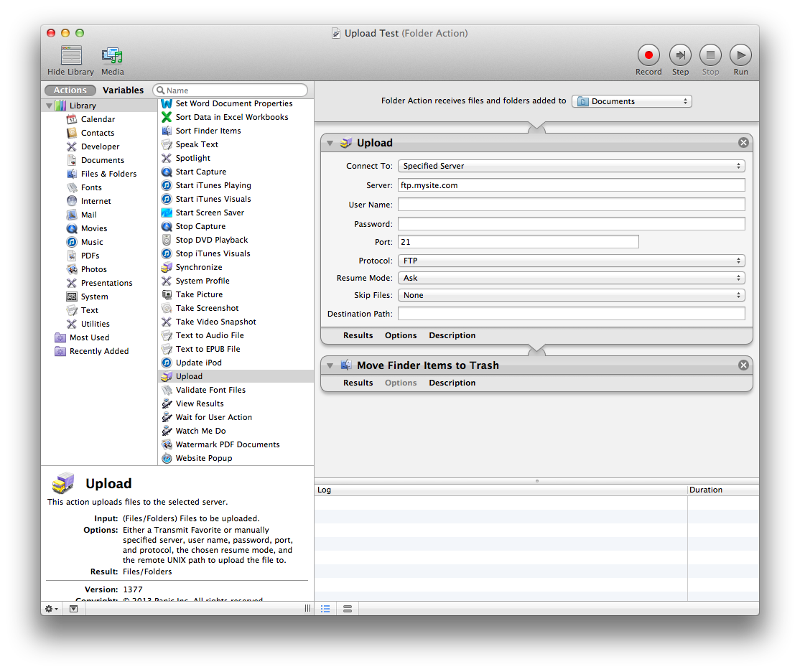Viewport: 800px width, 672px height.
Task: Show Description of Upload action
Action: pyautogui.click(x=452, y=336)
